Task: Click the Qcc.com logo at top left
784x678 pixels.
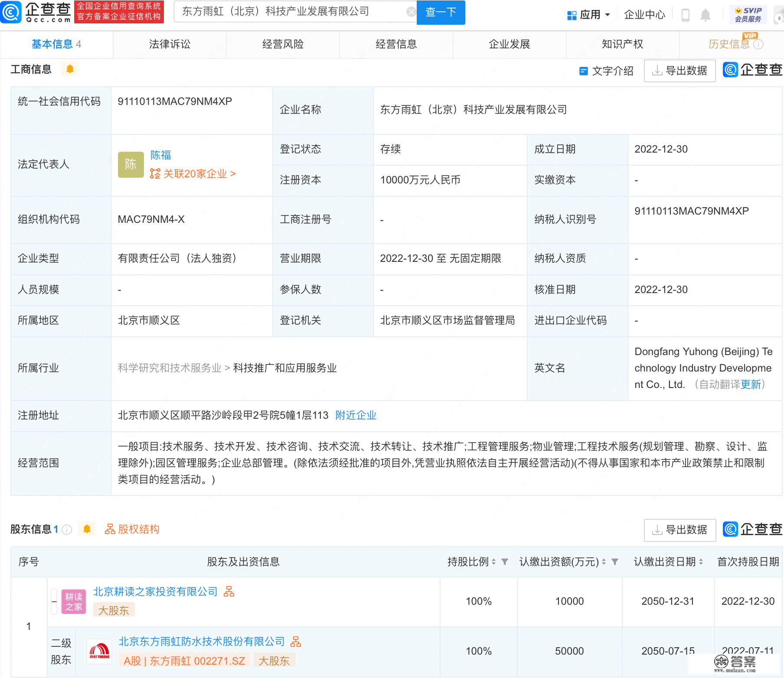Action: tap(36, 12)
